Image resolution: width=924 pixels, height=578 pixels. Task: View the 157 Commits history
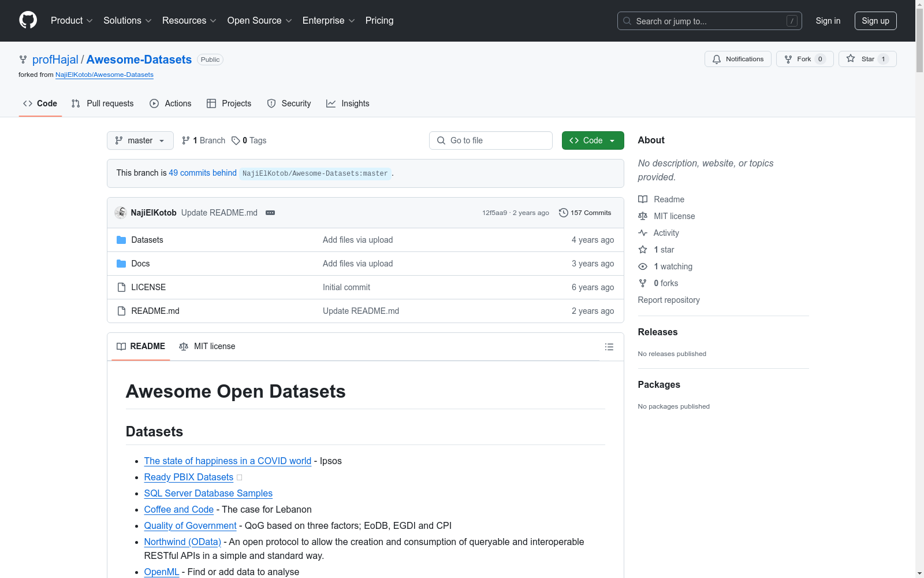pyautogui.click(x=585, y=213)
